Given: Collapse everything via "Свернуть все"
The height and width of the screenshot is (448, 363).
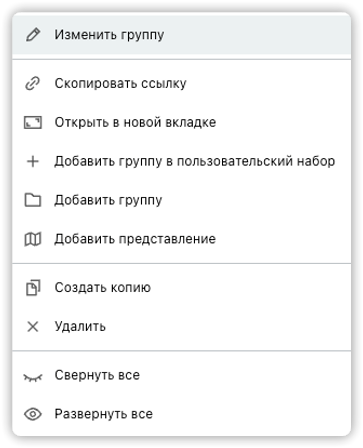Looking at the screenshot, I should [x=182, y=375].
